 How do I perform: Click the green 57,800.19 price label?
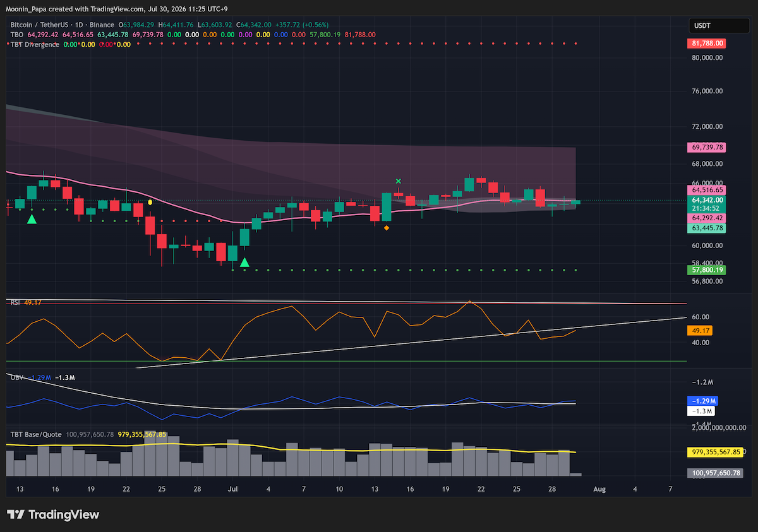(707, 270)
